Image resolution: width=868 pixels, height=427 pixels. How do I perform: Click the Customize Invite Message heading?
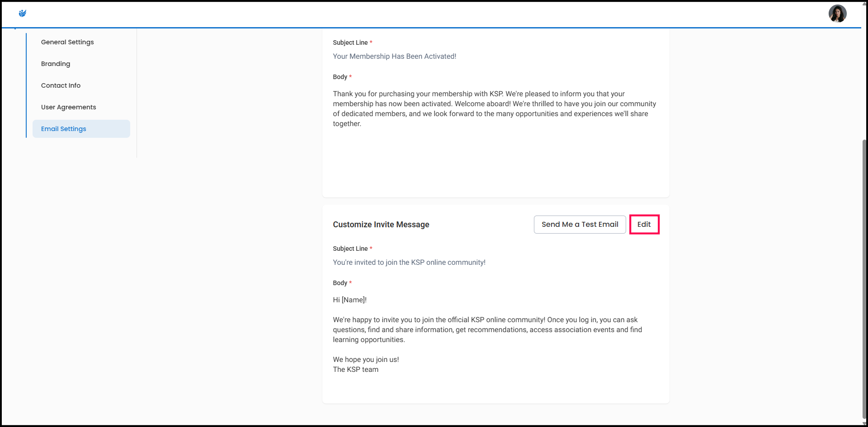tap(381, 225)
